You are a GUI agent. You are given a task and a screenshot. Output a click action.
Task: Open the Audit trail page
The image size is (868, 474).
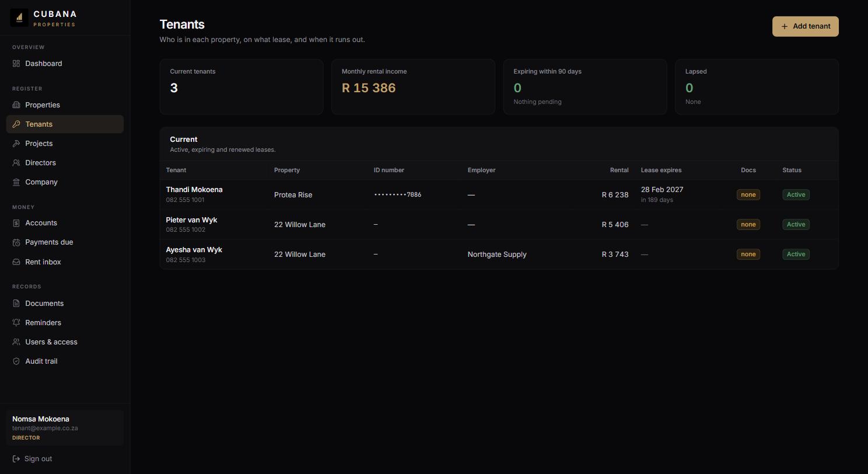click(x=65, y=361)
